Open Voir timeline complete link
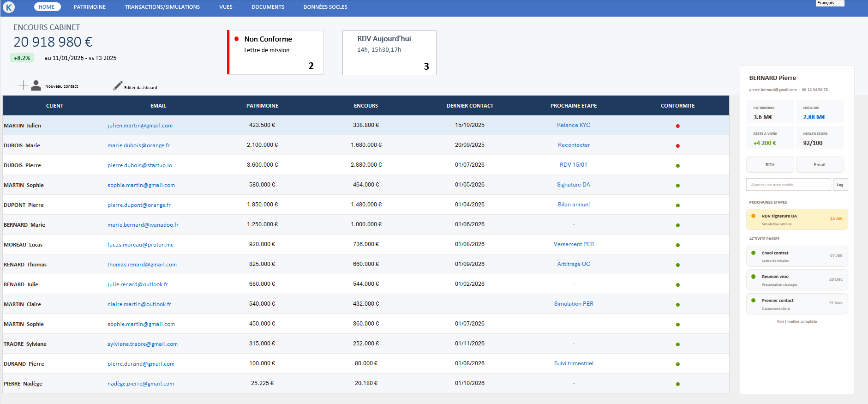The image size is (868, 404). pyautogui.click(x=796, y=321)
